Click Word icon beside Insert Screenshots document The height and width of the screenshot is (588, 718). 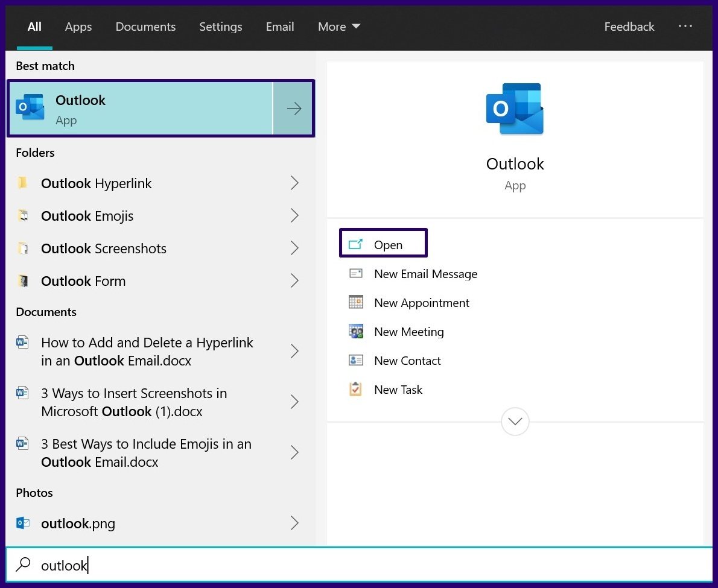pos(22,393)
